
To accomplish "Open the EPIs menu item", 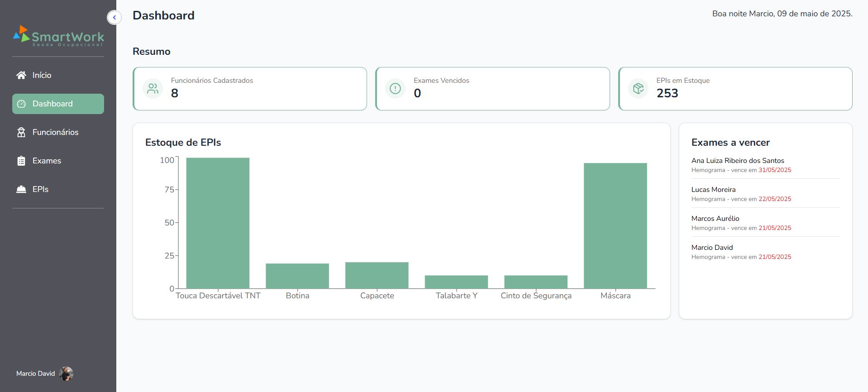I will (58, 189).
